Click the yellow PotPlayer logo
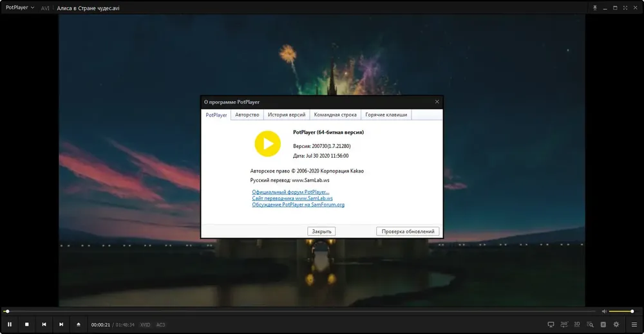644x334 pixels. tap(268, 144)
